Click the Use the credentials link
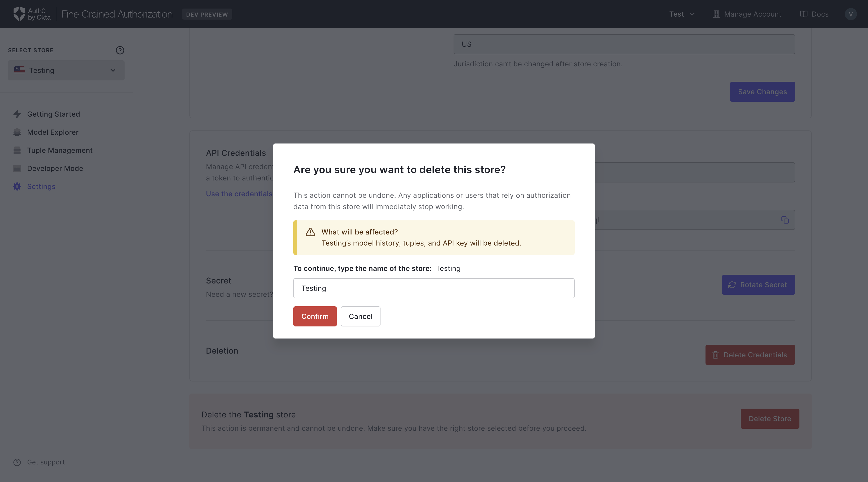The image size is (868, 482). click(239, 194)
